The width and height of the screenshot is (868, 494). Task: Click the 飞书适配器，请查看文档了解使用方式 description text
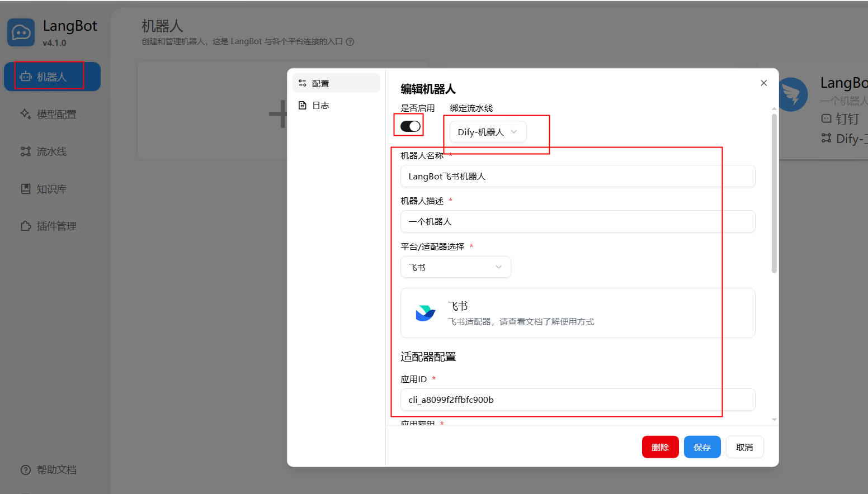tap(521, 322)
